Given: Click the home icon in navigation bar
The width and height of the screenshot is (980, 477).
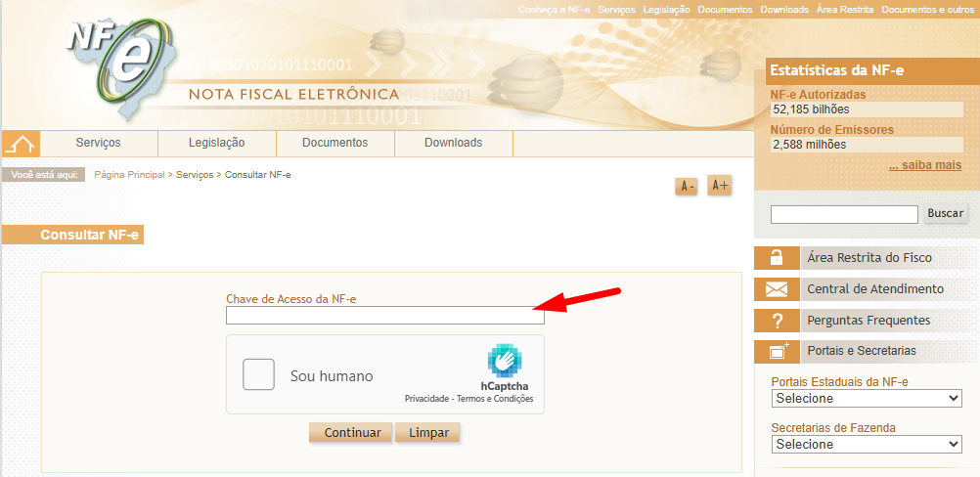Looking at the screenshot, I should [20, 144].
